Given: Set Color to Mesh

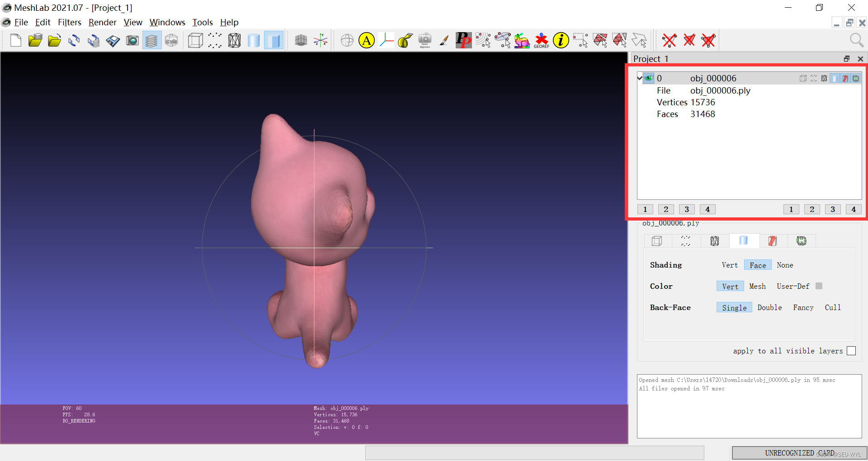Looking at the screenshot, I should (x=757, y=287).
